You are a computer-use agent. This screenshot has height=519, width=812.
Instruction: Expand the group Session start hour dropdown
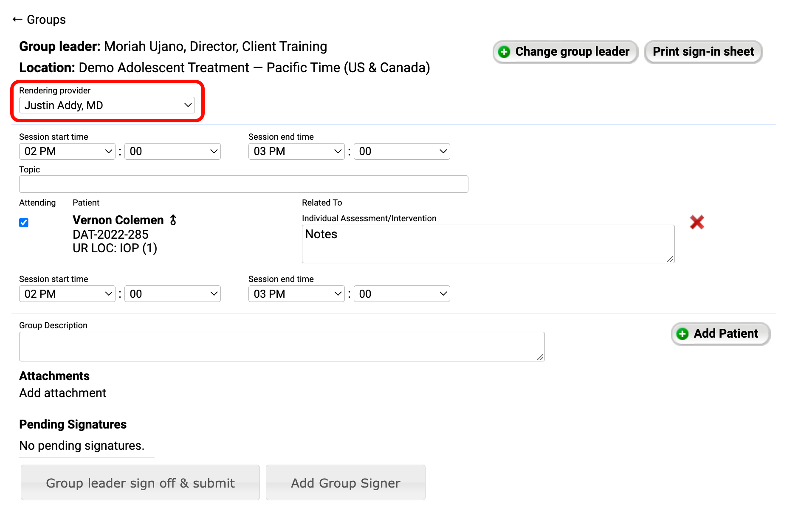(x=67, y=152)
